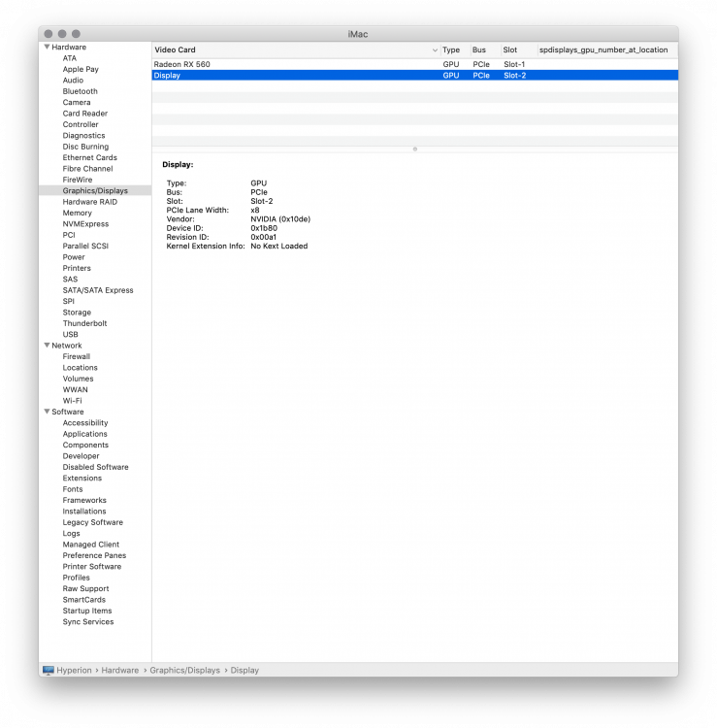
Task: Select Parallel SCSI in the sidebar
Action: click(x=85, y=247)
